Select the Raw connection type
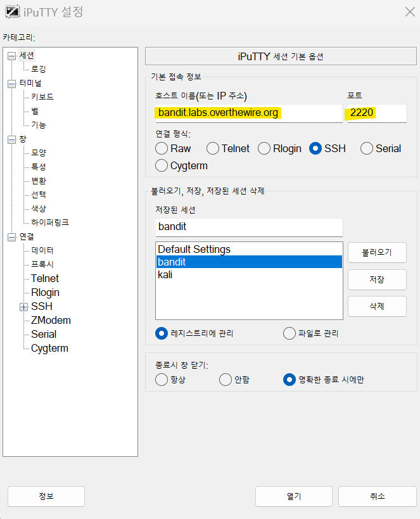The image size is (420, 519). [162, 148]
